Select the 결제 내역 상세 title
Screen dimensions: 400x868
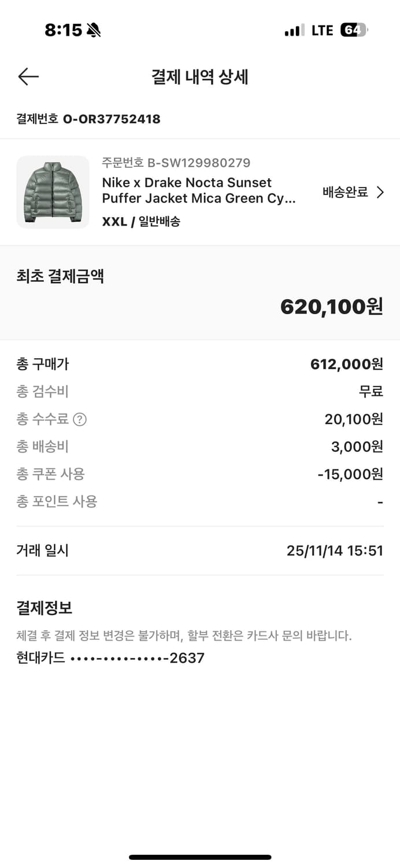200,77
